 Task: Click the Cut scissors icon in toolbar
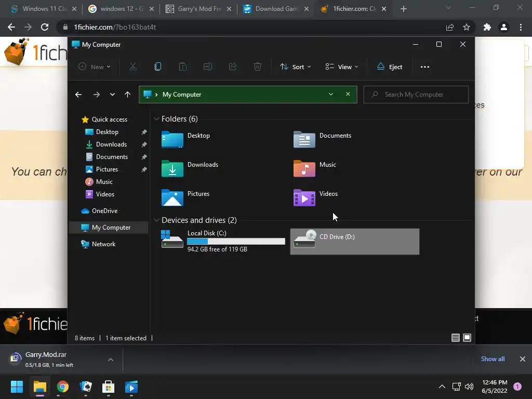click(132, 67)
